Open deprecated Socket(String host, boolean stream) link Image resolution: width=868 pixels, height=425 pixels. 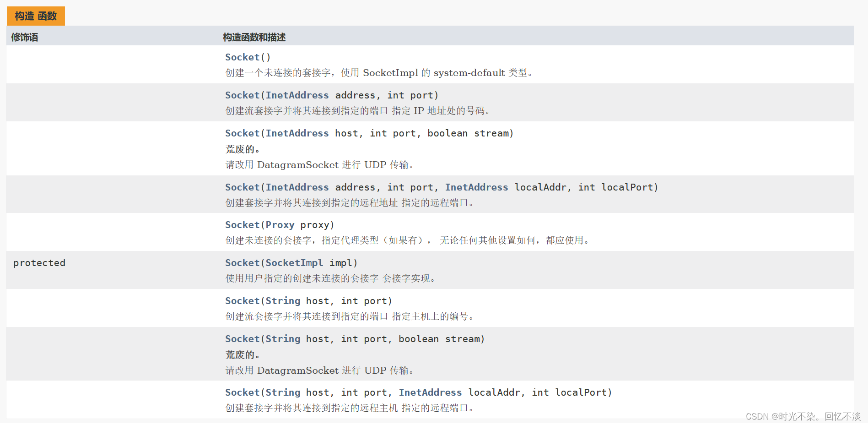[x=243, y=339]
